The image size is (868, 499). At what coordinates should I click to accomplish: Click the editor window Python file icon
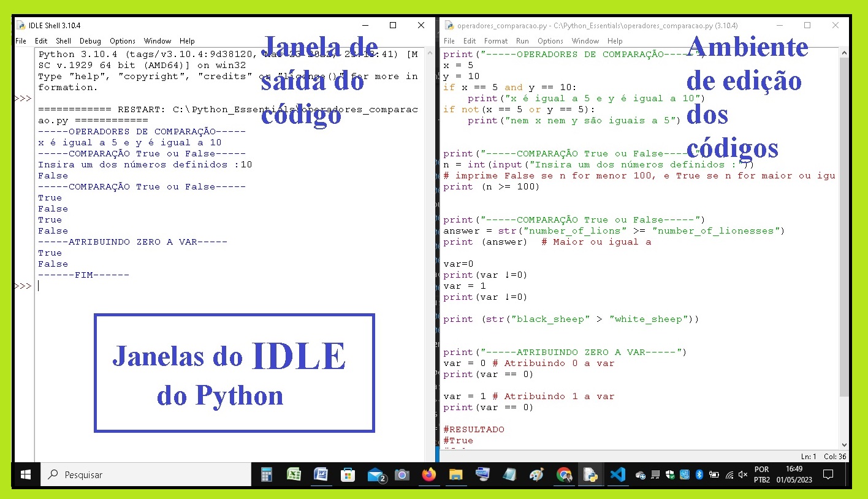tap(449, 25)
